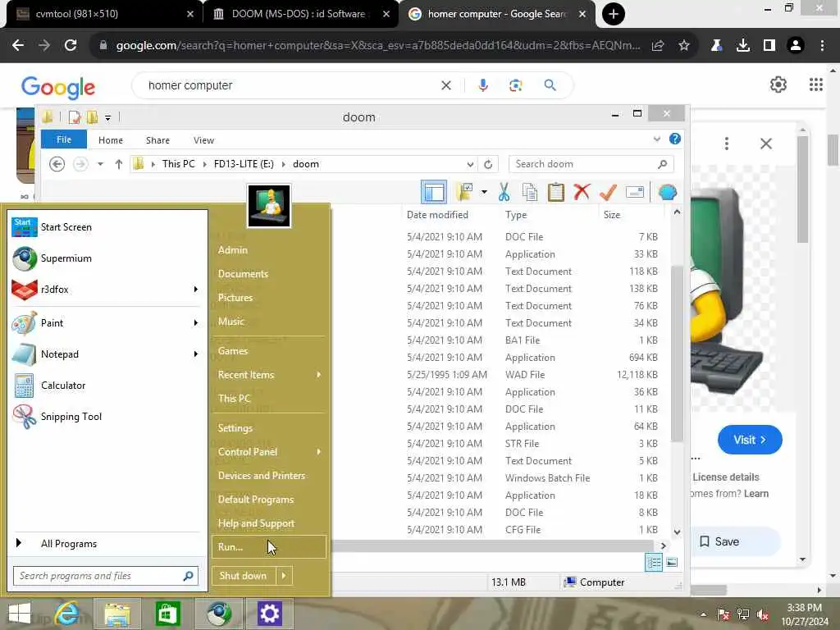
Task: Click the folder options icon with checkmark
Action: [464, 192]
